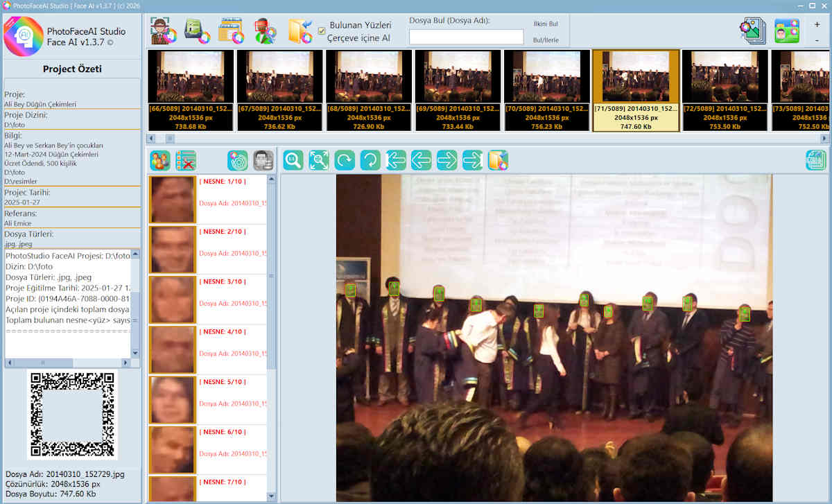
Task: Click thumbnail strip left scroll arrow
Action: click(153, 139)
